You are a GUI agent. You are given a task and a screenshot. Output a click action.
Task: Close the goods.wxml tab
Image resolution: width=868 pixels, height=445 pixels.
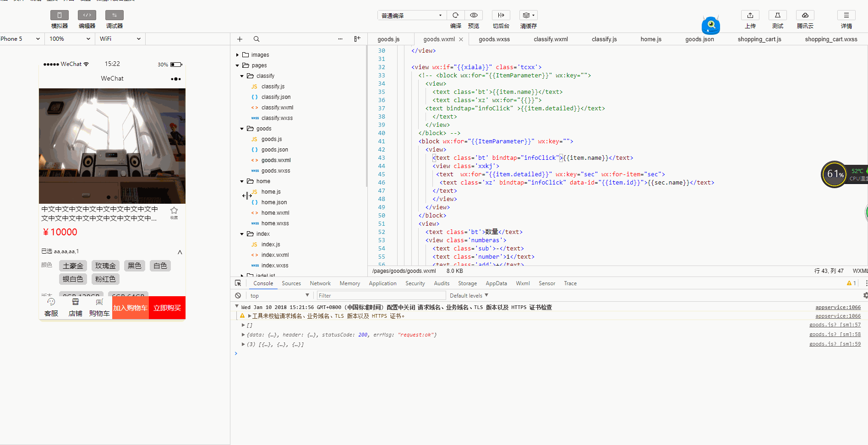[461, 39]
